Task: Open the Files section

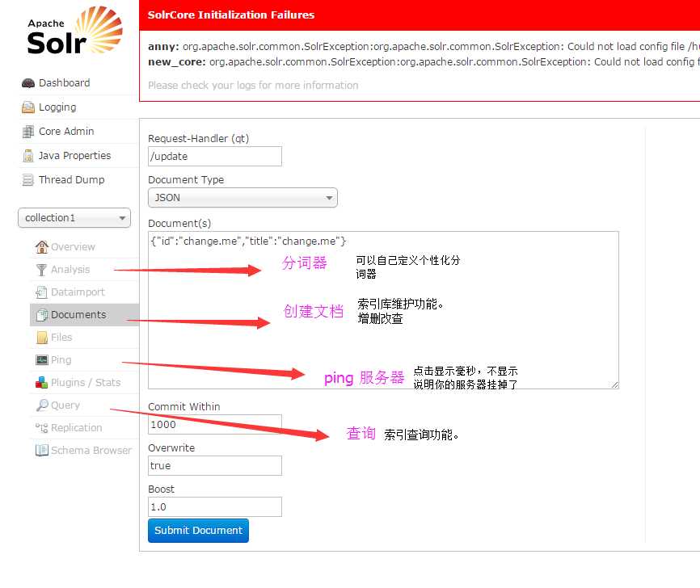Action: (61, 338)
